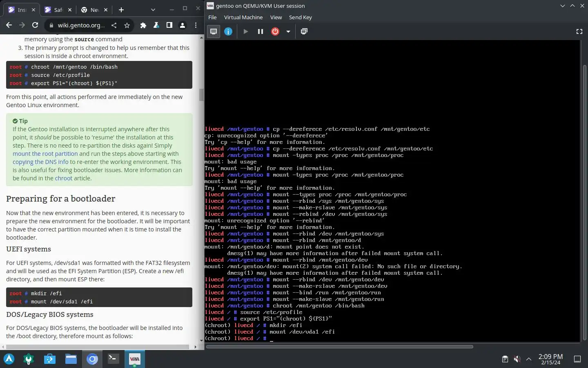Click the wiki page vertical scrollbar
Image resolution: width=588 pixels, height=368 pixels.
[x=201, y=94]
